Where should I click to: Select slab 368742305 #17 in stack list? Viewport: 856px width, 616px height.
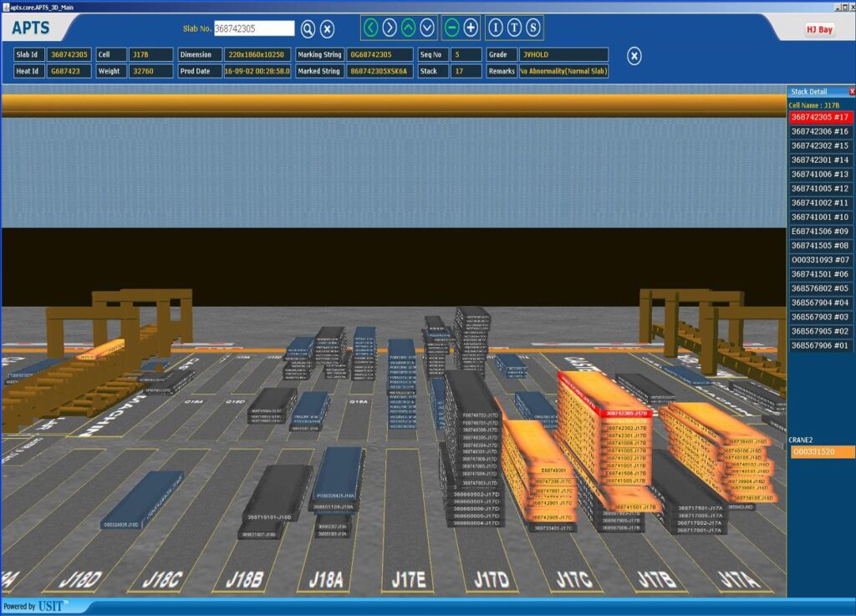(821, 117)
